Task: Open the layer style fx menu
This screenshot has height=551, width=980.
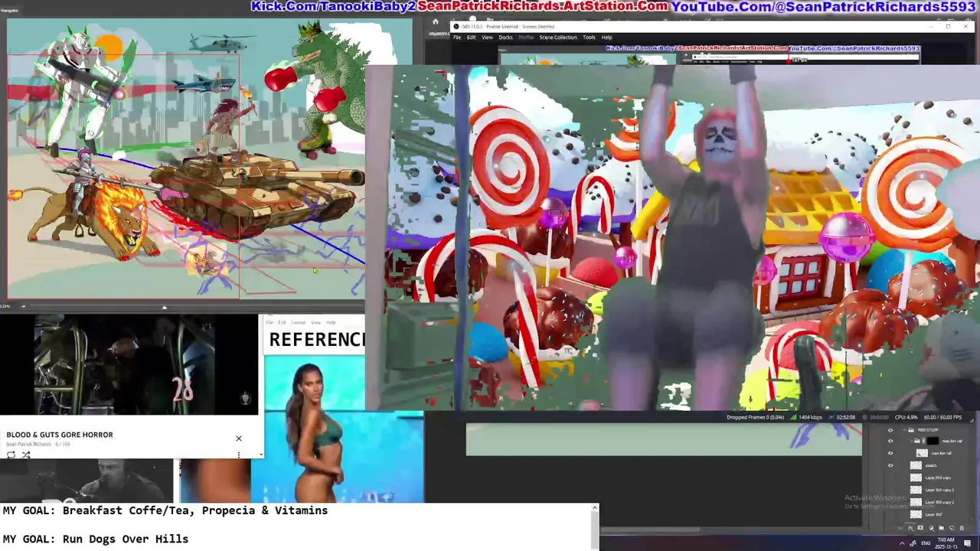Action: click(x=910, y=528)
